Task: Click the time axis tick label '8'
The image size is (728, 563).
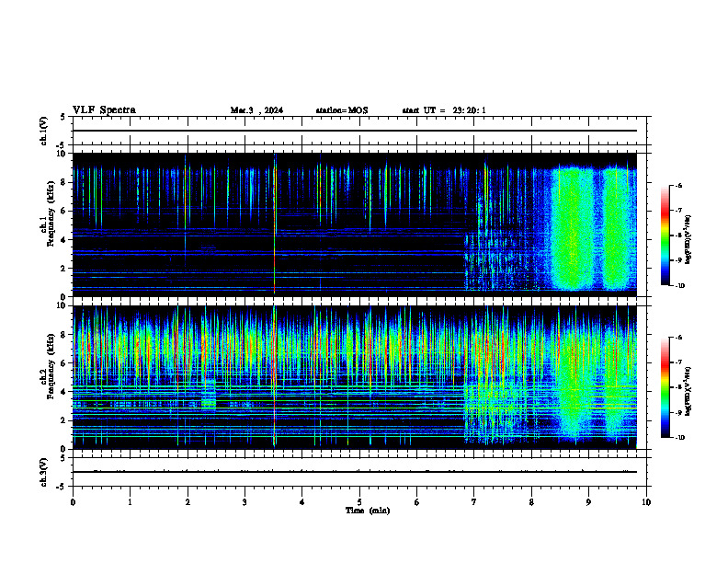Action: (x=531, y=502)
